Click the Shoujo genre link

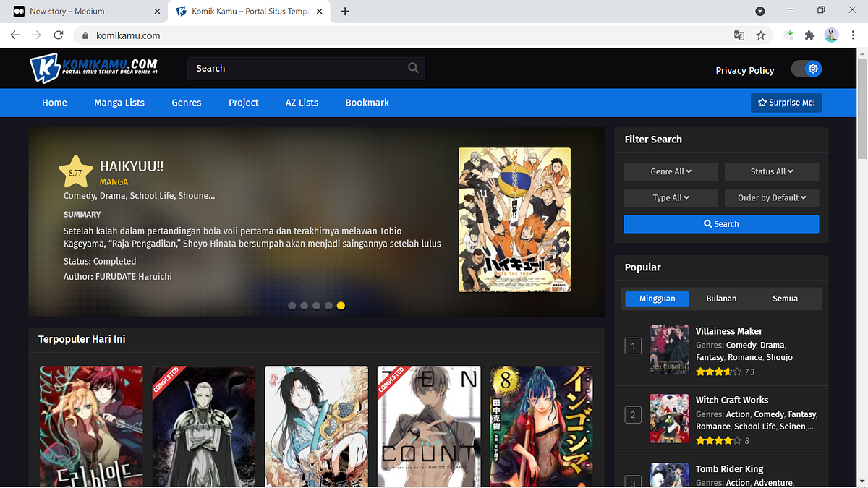pos(779,357)
